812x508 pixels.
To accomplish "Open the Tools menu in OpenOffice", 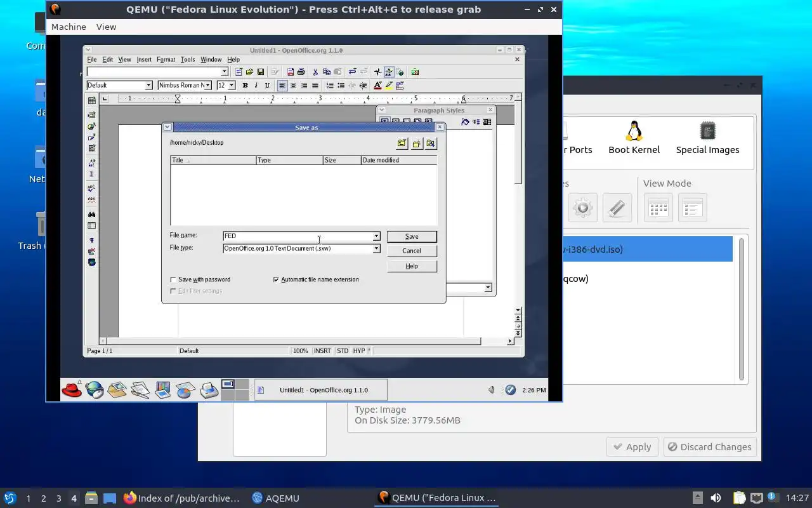I will [x=188, y=60].
